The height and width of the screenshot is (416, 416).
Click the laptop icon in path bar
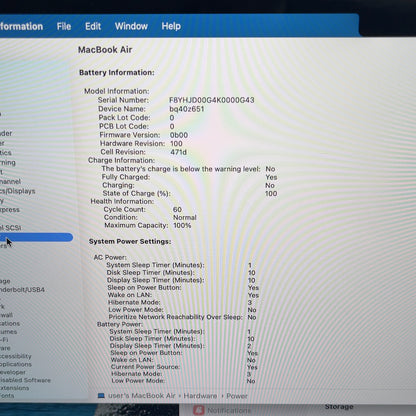101,396
